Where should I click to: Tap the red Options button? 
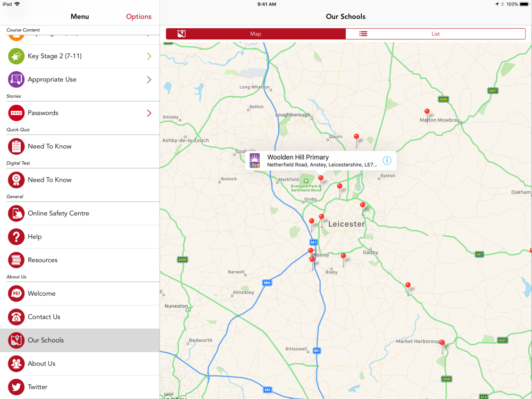[138, 16]
